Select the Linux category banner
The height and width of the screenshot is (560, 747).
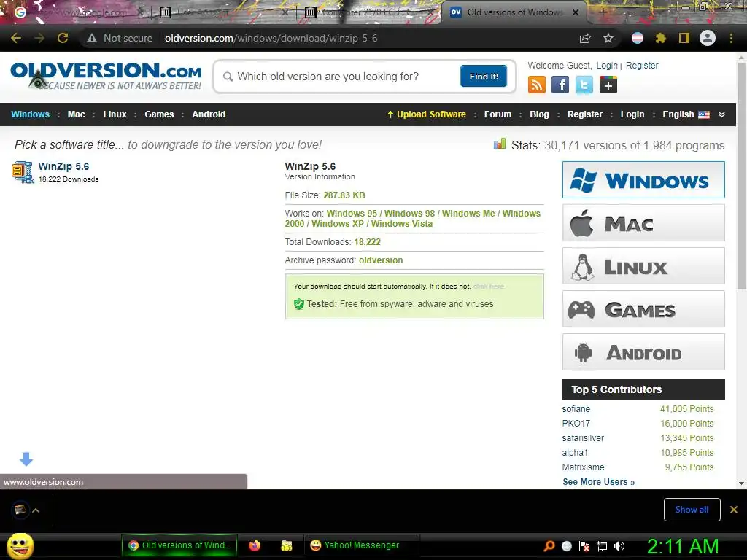coord(643,265)
